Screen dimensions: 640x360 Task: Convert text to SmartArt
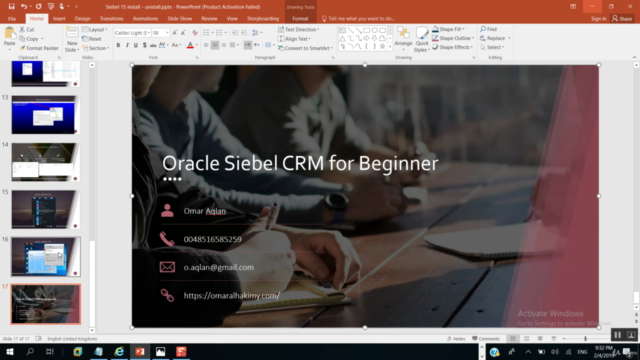point(305,48)
